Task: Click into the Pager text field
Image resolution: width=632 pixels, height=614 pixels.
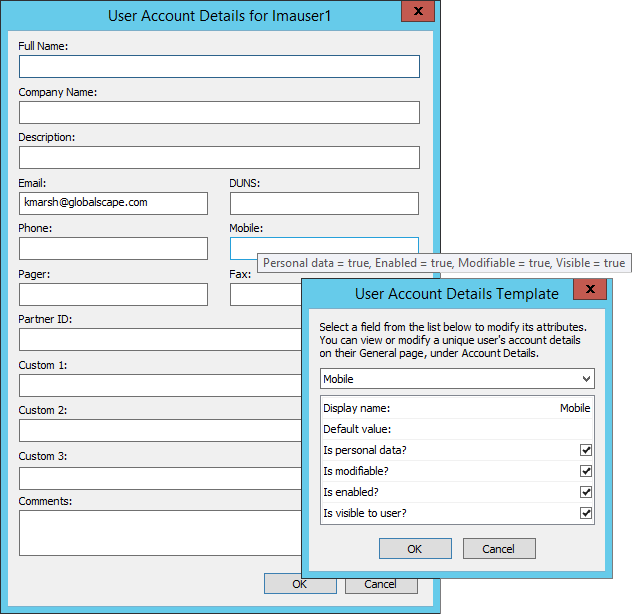Action: [x=113, y=294]
